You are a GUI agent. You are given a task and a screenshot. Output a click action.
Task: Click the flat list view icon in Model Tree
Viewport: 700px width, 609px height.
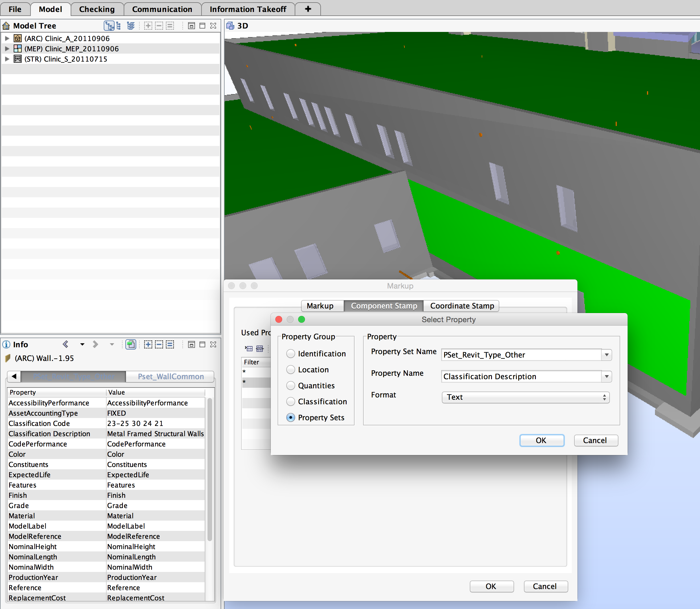click(118, 25)
